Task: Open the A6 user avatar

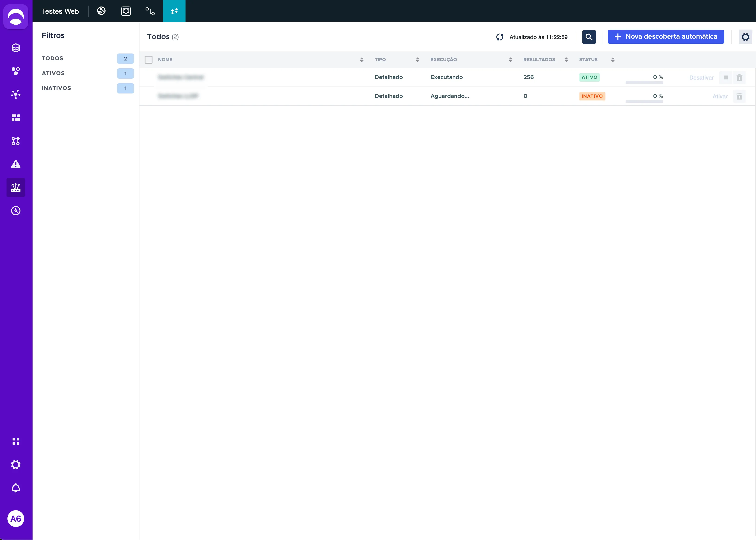Action: click(16, 518)
